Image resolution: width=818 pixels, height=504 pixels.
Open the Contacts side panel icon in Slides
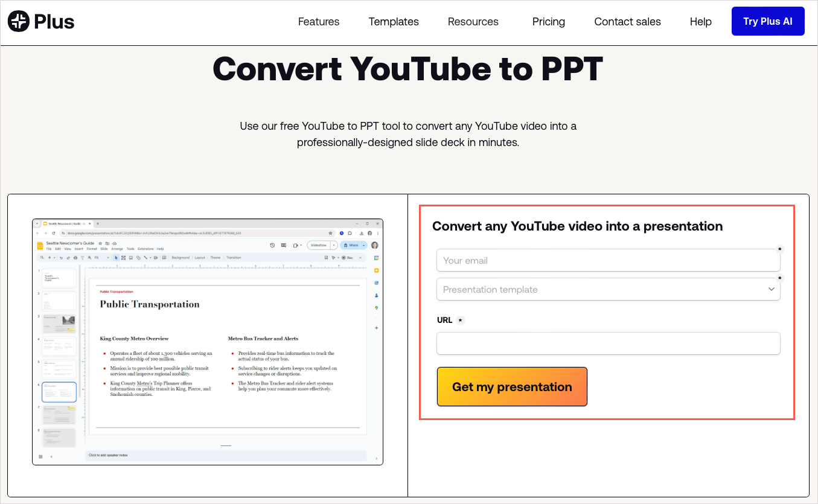(376, 296)
